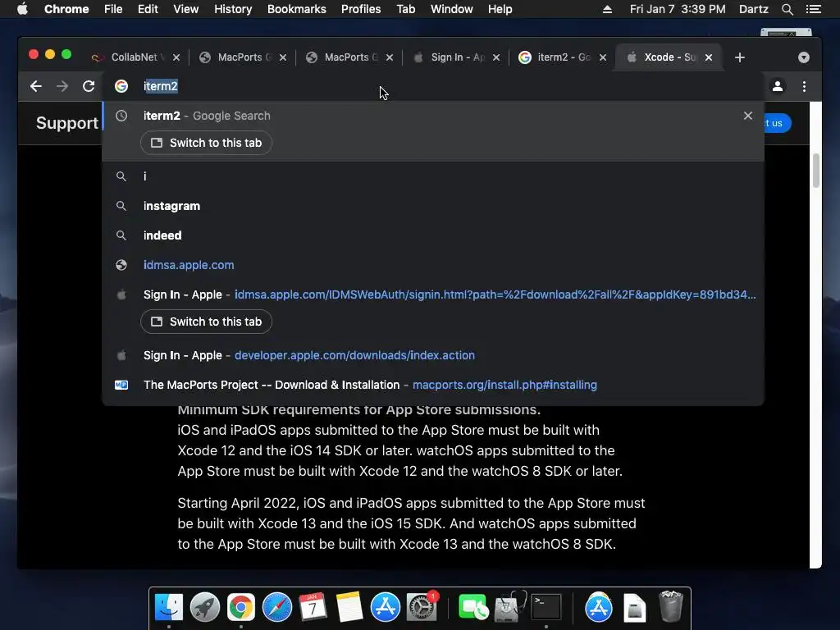Click Switch to this tab under Sign In - Apple

(206, 322)
